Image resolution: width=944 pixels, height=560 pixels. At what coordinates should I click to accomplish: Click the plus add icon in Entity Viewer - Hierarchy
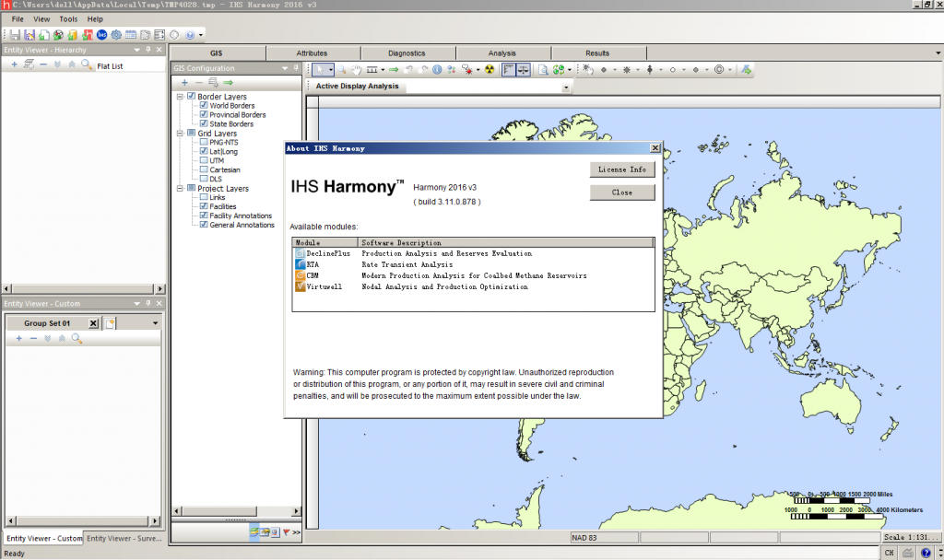coord(15,64)
